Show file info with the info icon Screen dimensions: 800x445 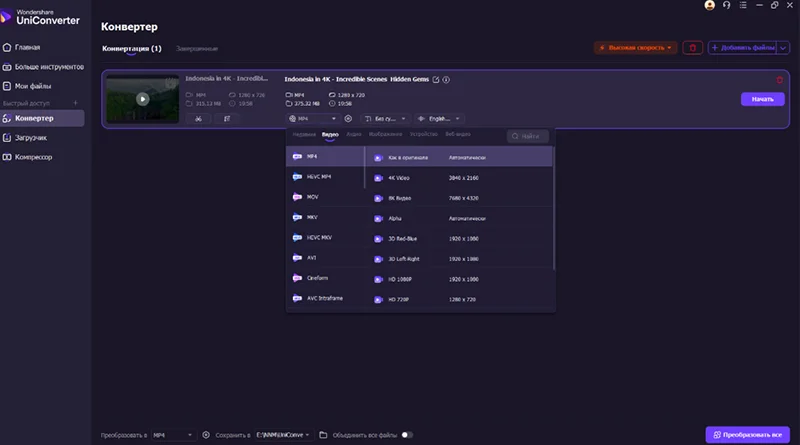[446, 80]
